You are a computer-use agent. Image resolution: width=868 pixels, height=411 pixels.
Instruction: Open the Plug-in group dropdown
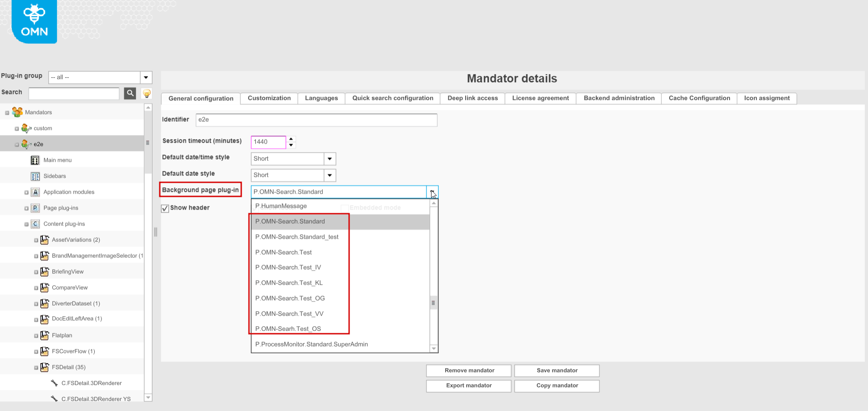pyautogui.click(x=146, y=77)
